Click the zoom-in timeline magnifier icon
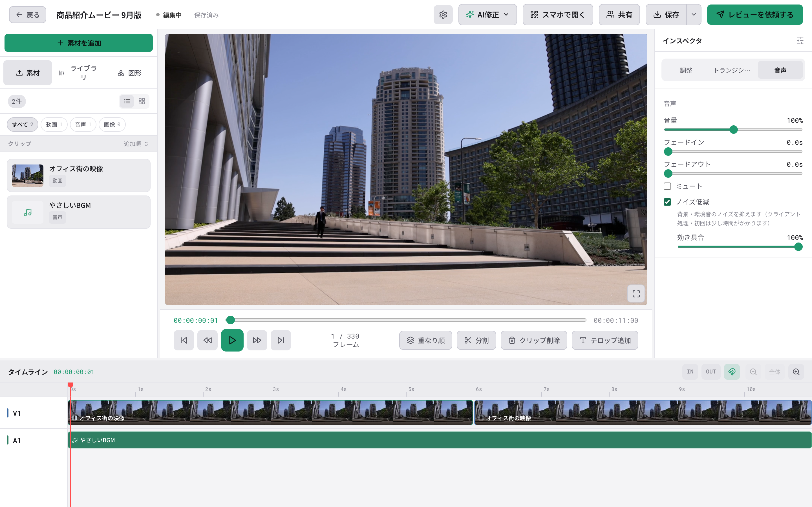 click(x=796, y=372)
